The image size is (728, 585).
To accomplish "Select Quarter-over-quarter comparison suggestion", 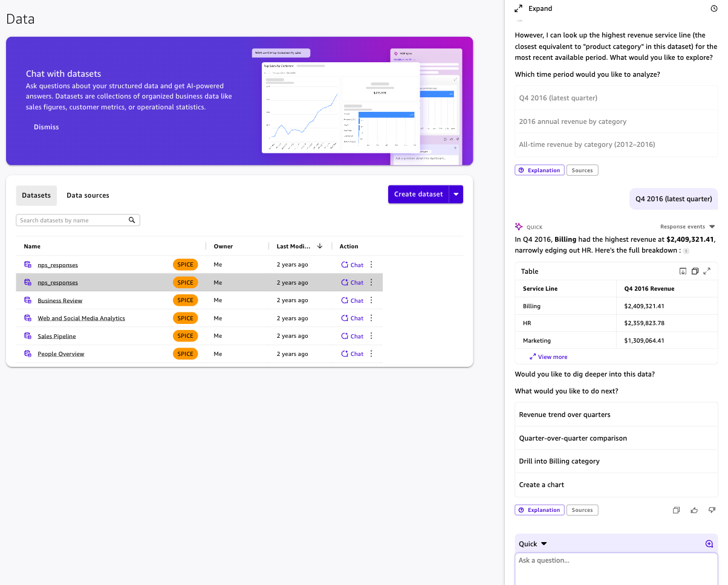I will tap(616, 438).
